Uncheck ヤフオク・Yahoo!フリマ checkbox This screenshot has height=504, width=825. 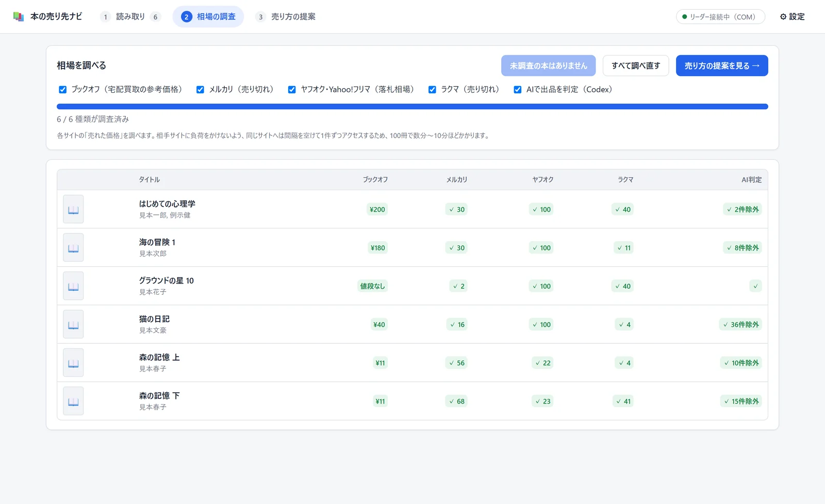(x=292, y=90)
